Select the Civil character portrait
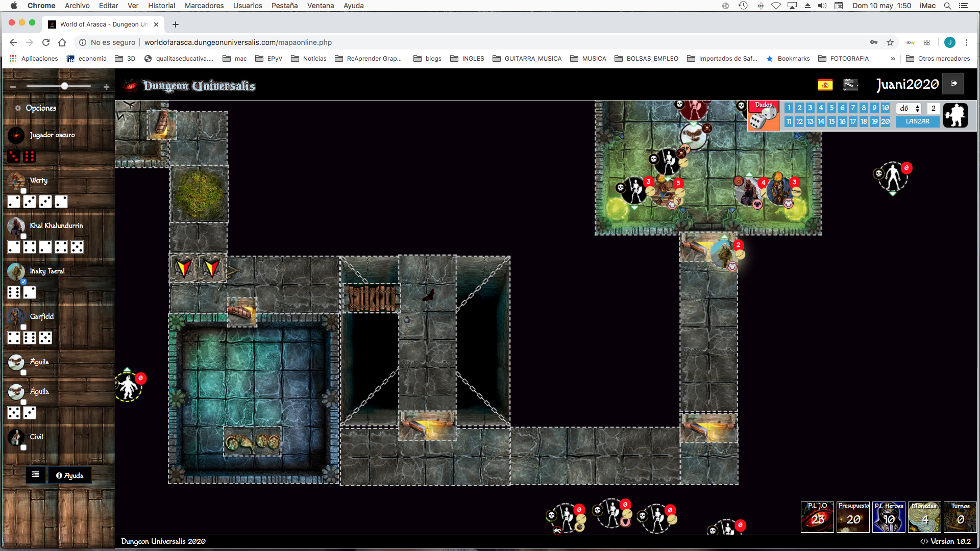The width and height of the screenshot is (980, 551). coord(16,437)
